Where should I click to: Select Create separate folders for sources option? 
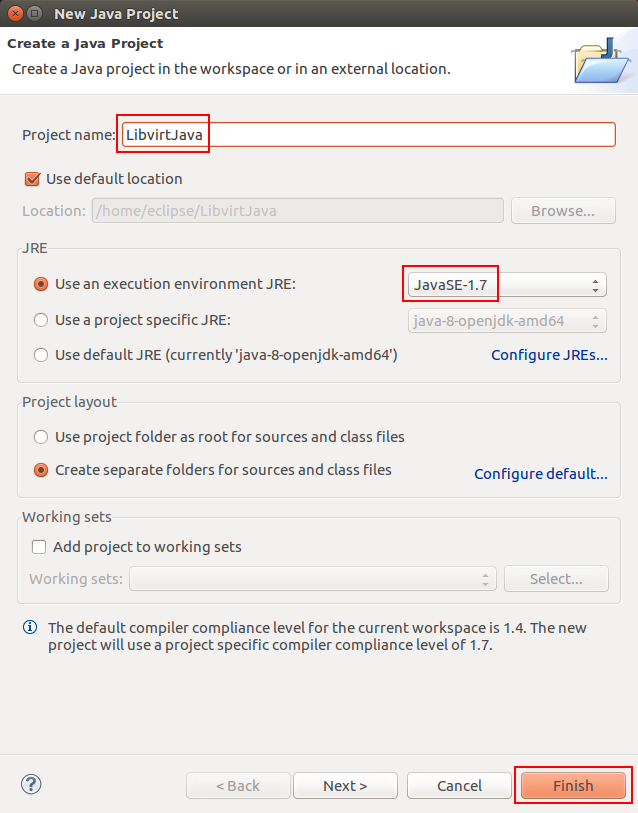click(x=41, y=470)
